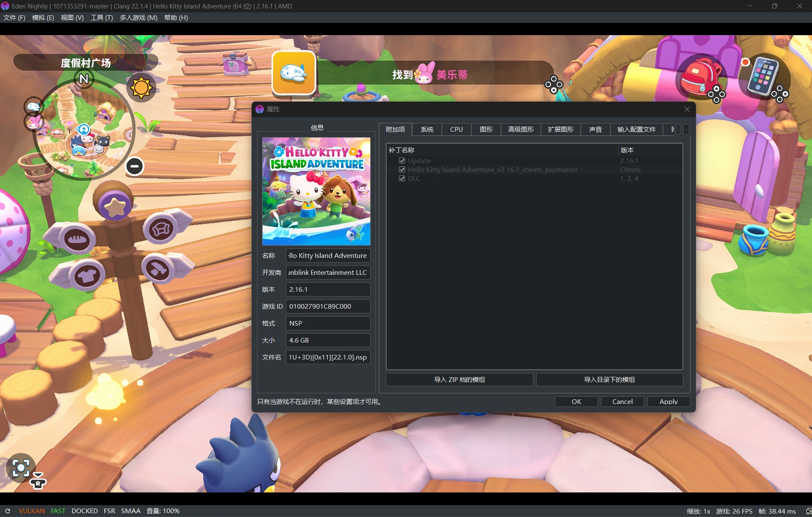This screenshot has height=517, width=812.
Task: Click the minimap zoom-out minus button
Action: 135,166
